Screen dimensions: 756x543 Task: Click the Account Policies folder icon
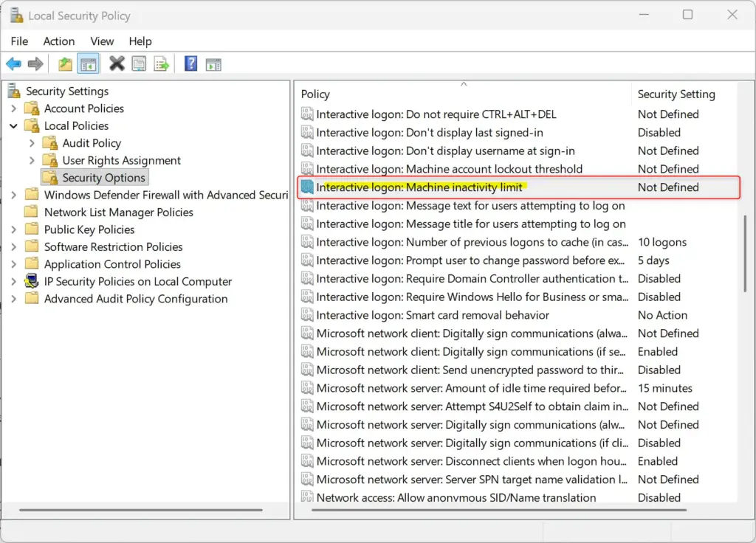(x=32, y=108)
